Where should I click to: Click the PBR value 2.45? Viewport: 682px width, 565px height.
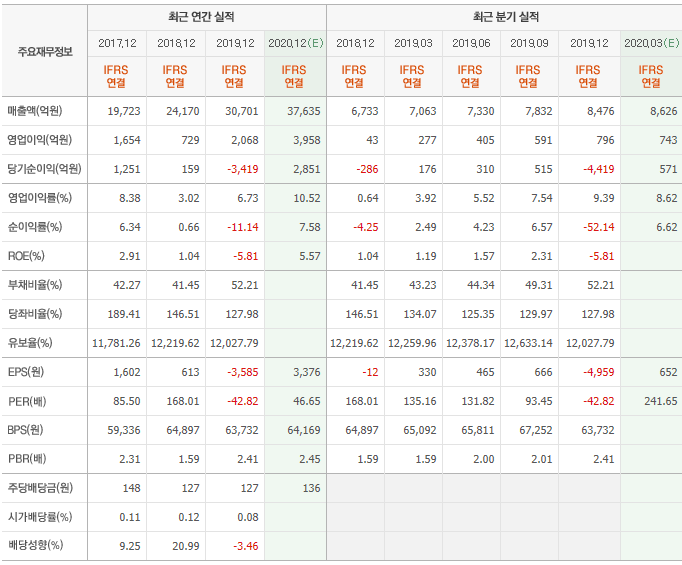point(310,459)
